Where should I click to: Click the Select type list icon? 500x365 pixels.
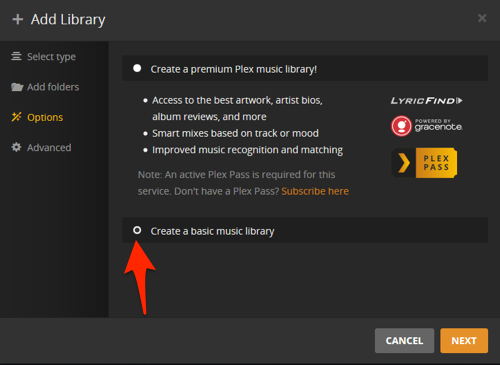[x=16, y=56]
